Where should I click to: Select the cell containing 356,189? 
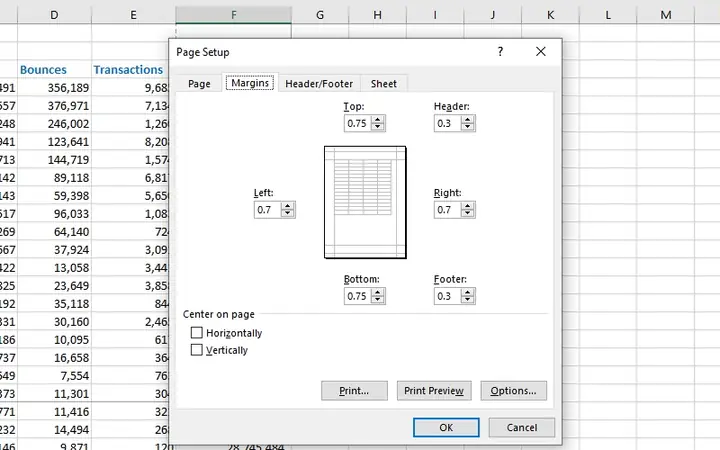54,88
